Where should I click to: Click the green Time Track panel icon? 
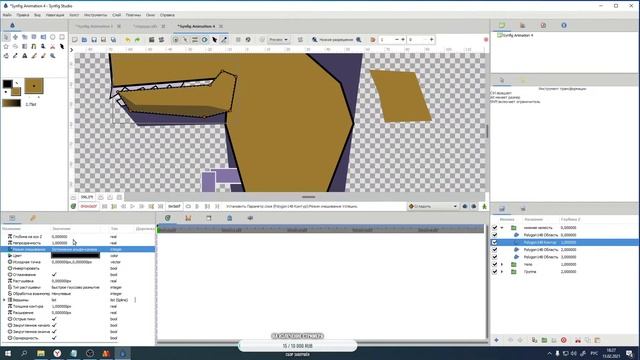click(x=168, y=218)
